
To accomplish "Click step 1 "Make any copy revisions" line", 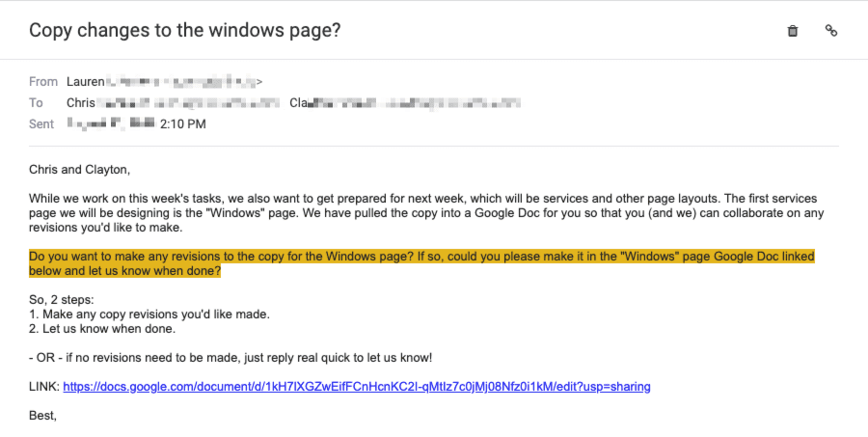I will point(149,314).
